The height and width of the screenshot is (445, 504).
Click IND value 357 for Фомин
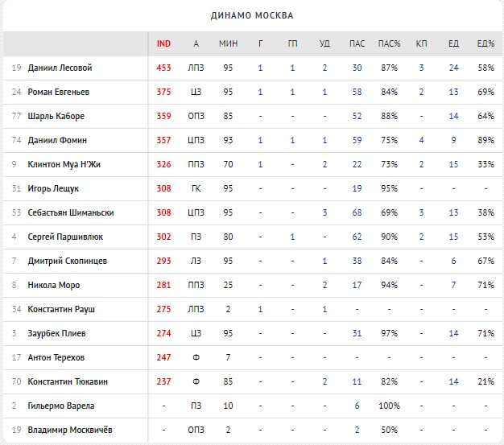[x=163, y=140]
